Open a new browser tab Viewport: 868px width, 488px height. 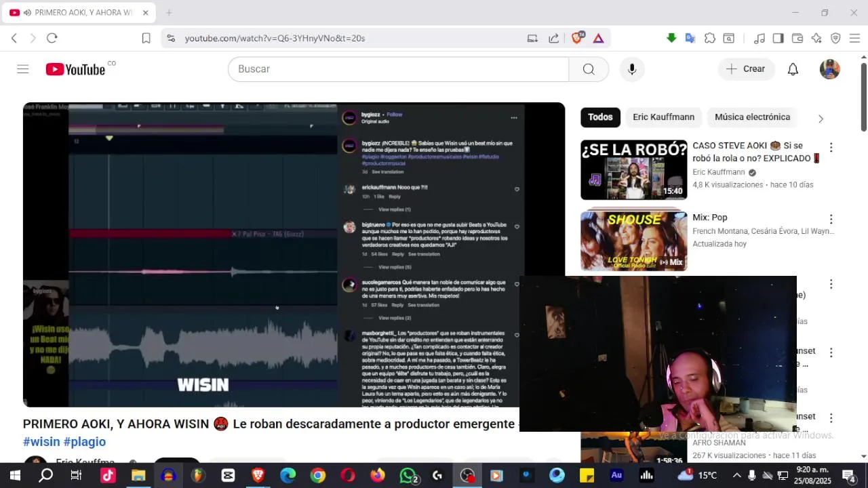(x=169, y=12)
